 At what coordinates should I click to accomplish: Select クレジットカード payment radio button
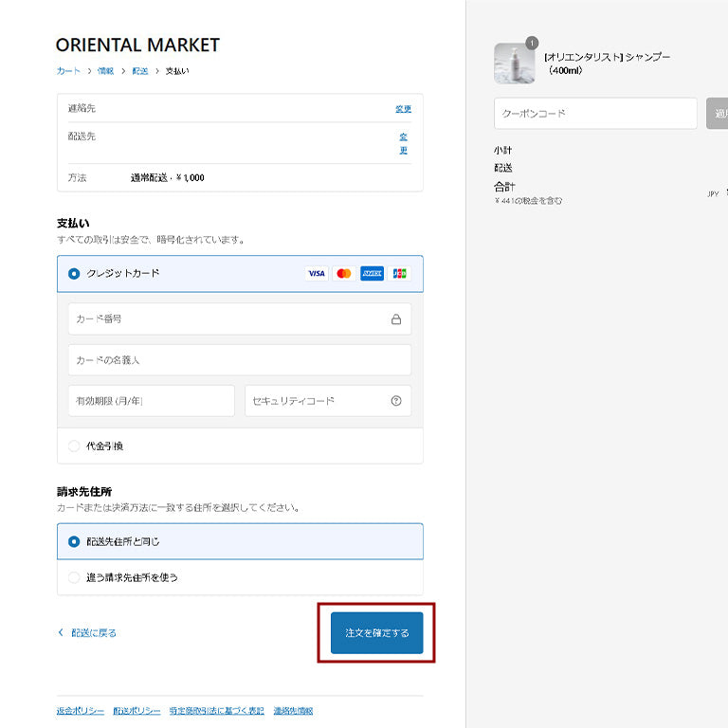pos(74,274)
